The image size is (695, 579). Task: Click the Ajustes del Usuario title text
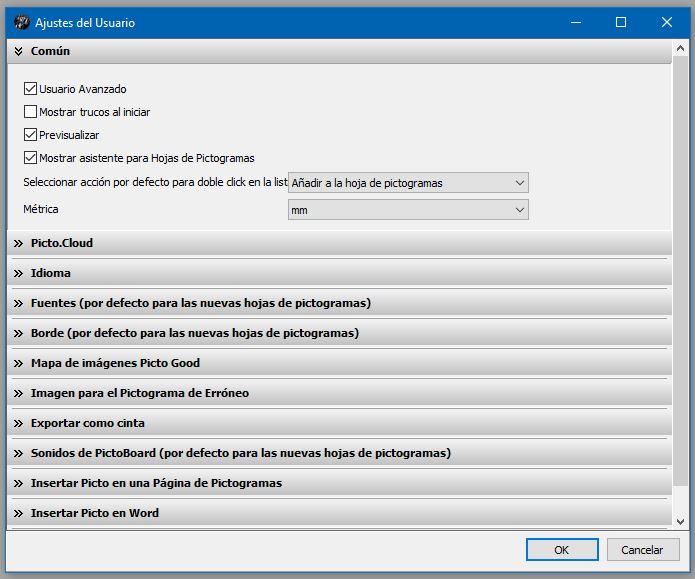pyautogui.click(x=85, y=23)
